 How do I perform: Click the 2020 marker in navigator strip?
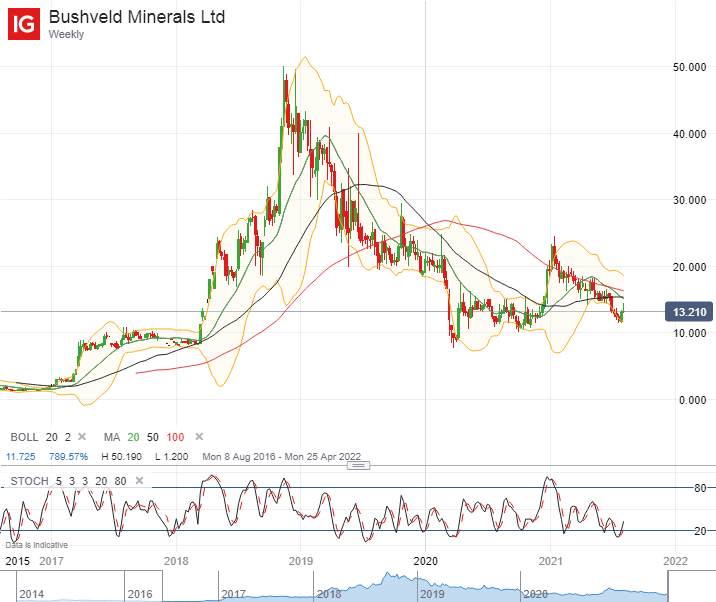536,594
